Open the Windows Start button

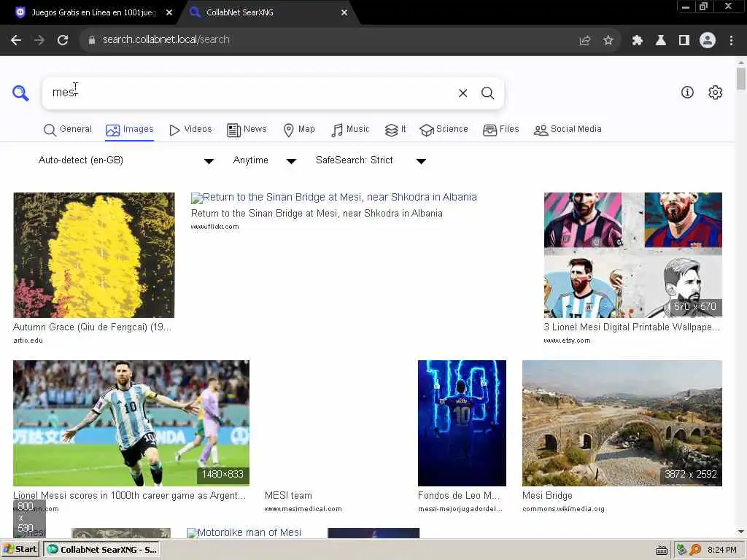(x=20, y=550)
